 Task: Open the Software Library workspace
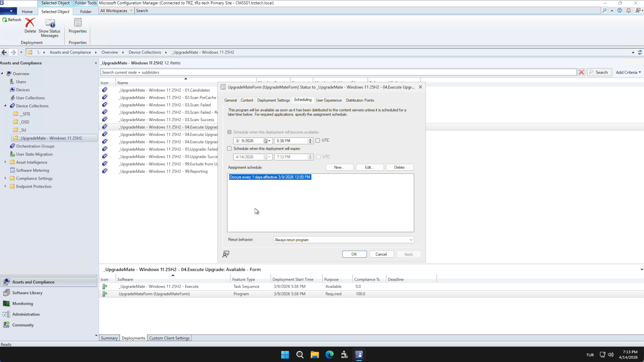coord(49,293)
